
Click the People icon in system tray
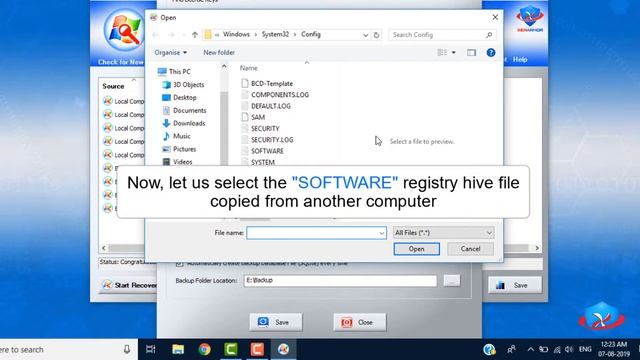pyautogui.click(x=511, y=349)
